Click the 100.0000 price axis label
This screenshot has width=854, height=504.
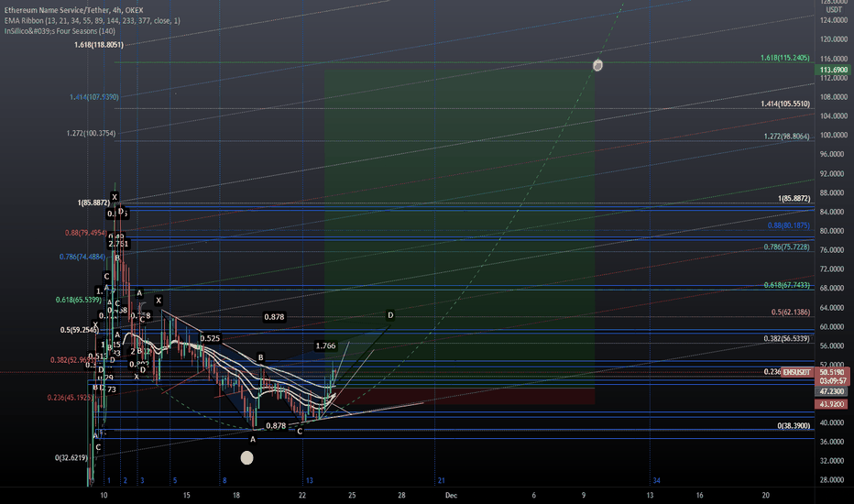point(833,135)
